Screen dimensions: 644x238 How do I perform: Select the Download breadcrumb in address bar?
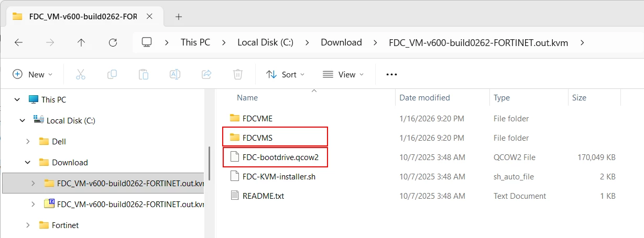pos(341,42)
